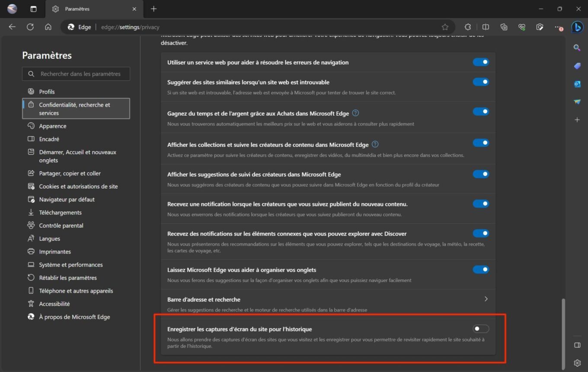Open Téléphone et autres appareils
The width and height of the screenshot is (588, 372).
(76, 291)
